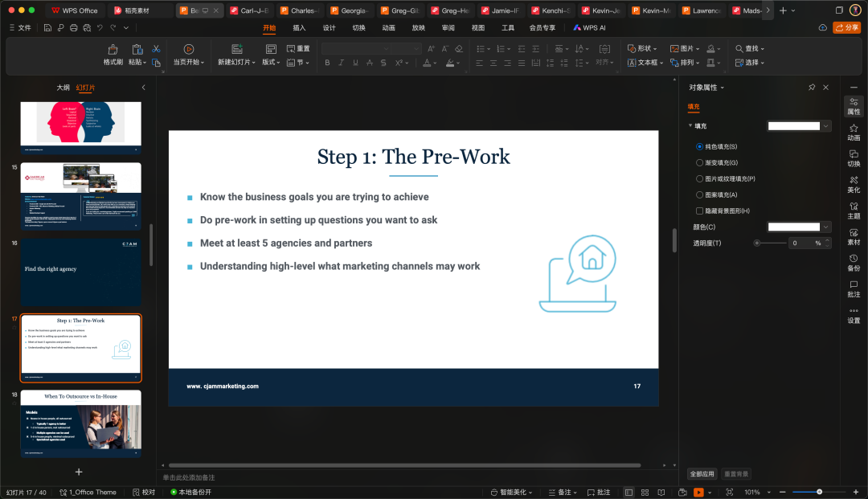
Task: Open the Comments (批注) sidebar panel
Action: [x=854, y=288]
